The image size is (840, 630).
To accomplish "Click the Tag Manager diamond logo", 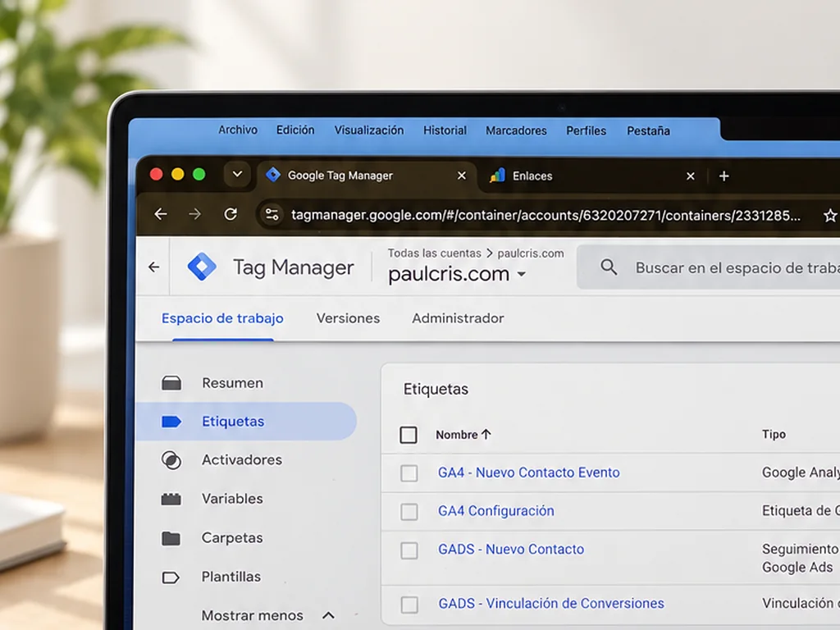I will [202, 267].
